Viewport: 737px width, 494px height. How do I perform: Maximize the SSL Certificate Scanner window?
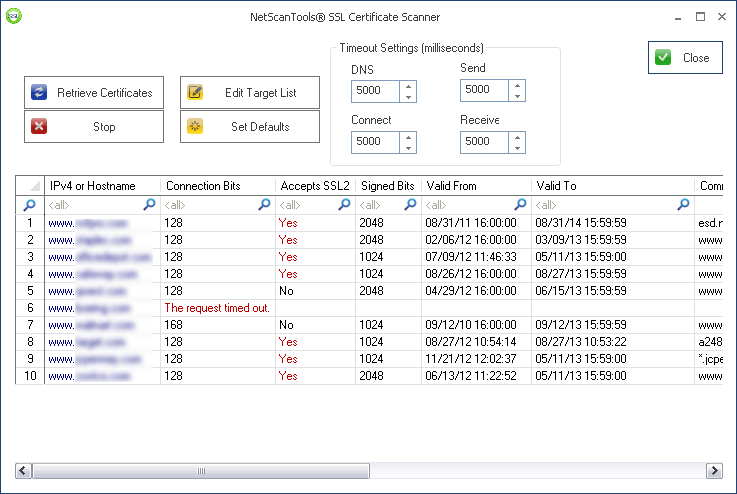[700, 17]
